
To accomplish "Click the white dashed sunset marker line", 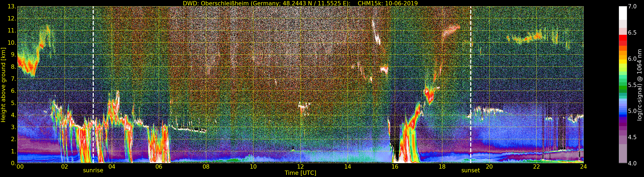I will pos(471,85).
